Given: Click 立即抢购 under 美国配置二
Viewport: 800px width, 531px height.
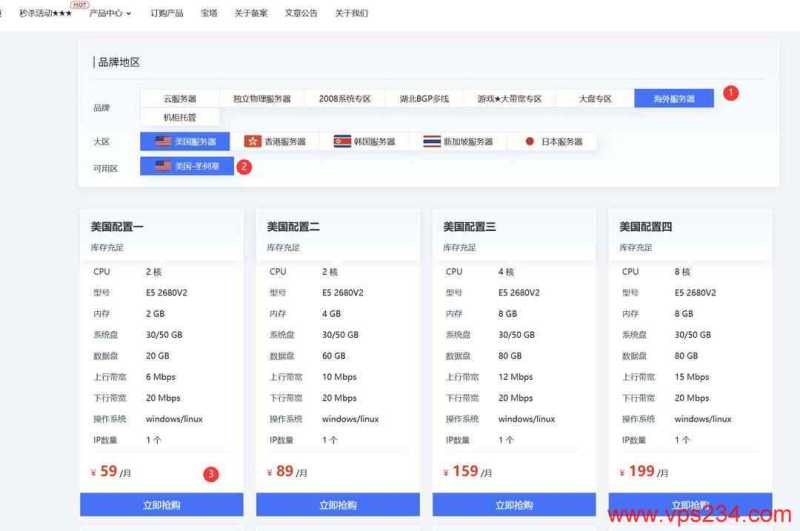Looking at the screenshot, I should click(338, 504).
